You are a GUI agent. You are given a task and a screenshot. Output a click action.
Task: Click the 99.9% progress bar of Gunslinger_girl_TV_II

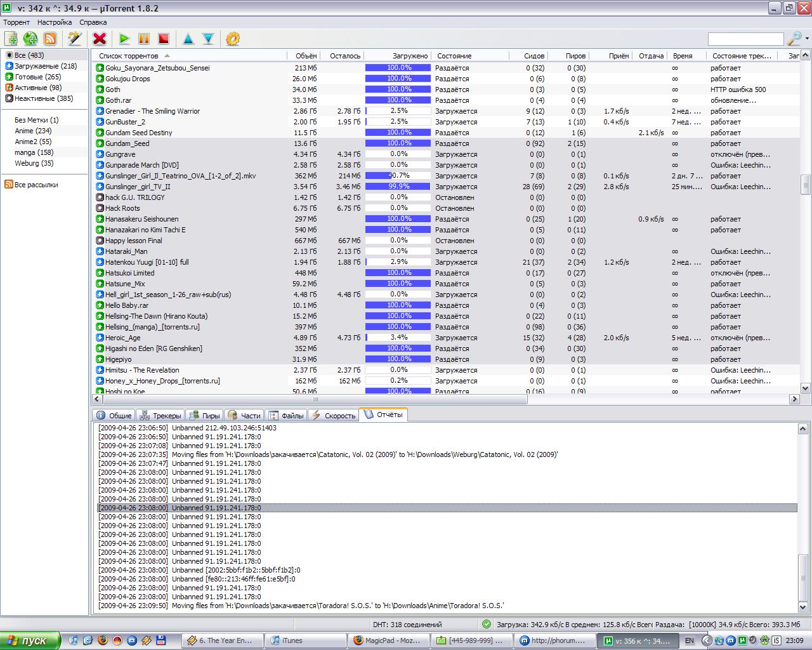(398, 187)
